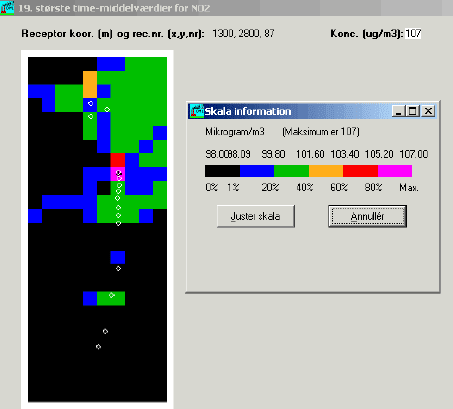Image resolution: width=453 pixels, height=409 pixels.
Task: Click the Mikrogram/m3 label
Action: tap(235, 132)
